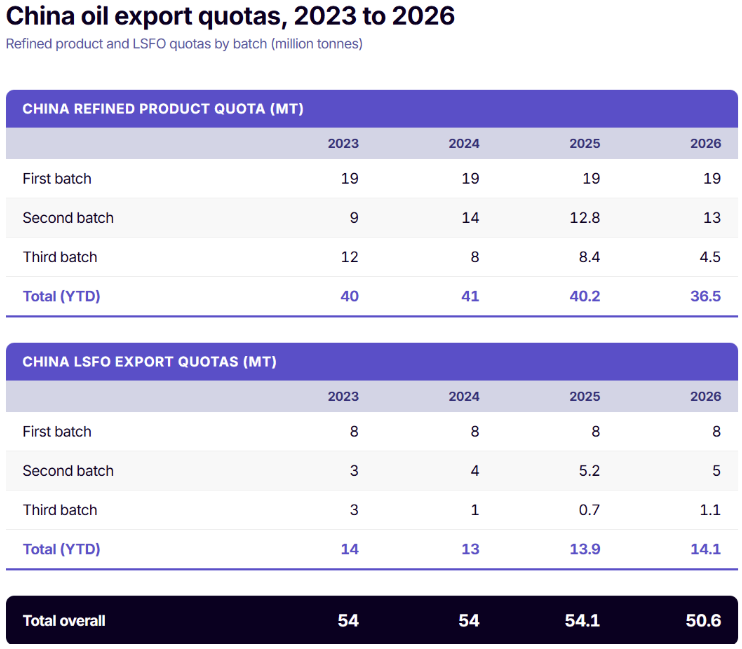Click the subtitle "Refined product and LSFO quotas by batch"
Image resolution: width=742 pixels, height=649 pixels.
tap(136, 44)
